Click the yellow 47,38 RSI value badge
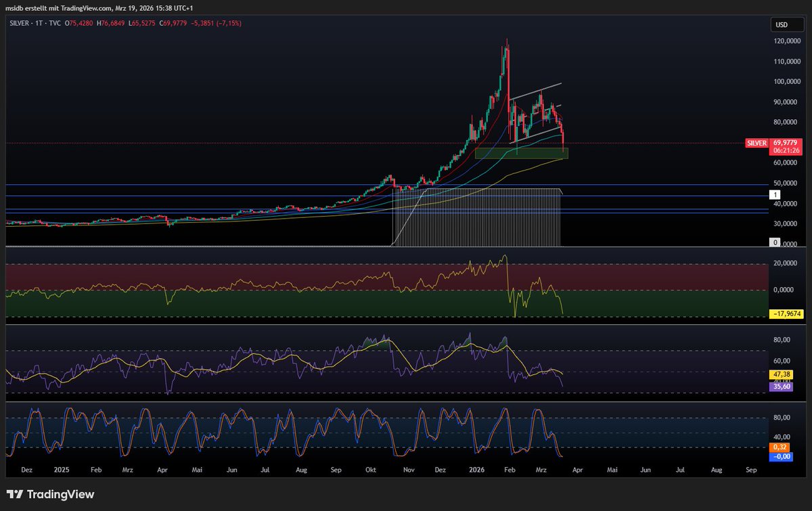This screenshot has width=812, height=511. tap(780, 373)
